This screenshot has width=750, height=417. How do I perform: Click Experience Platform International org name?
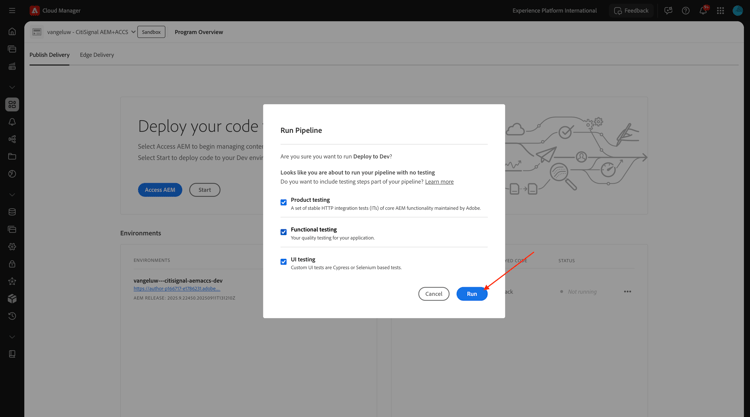coord(554,11)
